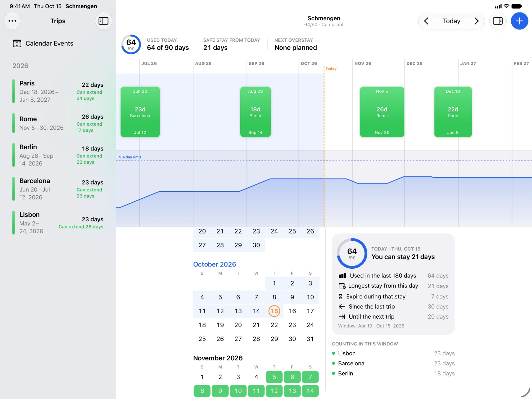Jump to Today in timeline
This screenshot has height=399, width=532.
pos(451,21)
